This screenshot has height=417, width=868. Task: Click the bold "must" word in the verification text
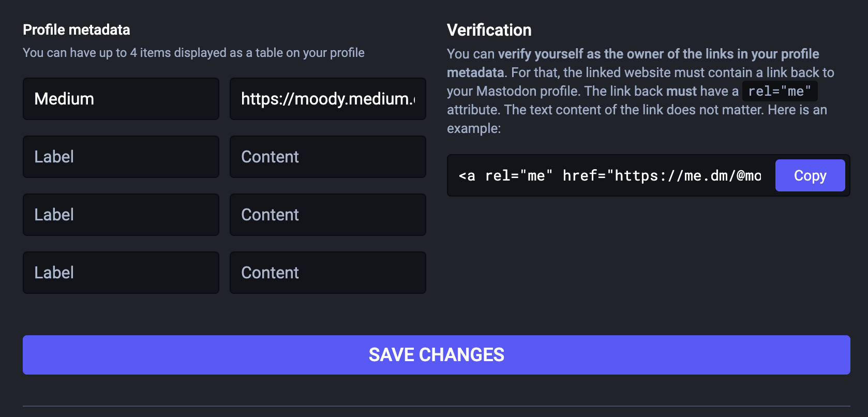(x=681, y=92)
